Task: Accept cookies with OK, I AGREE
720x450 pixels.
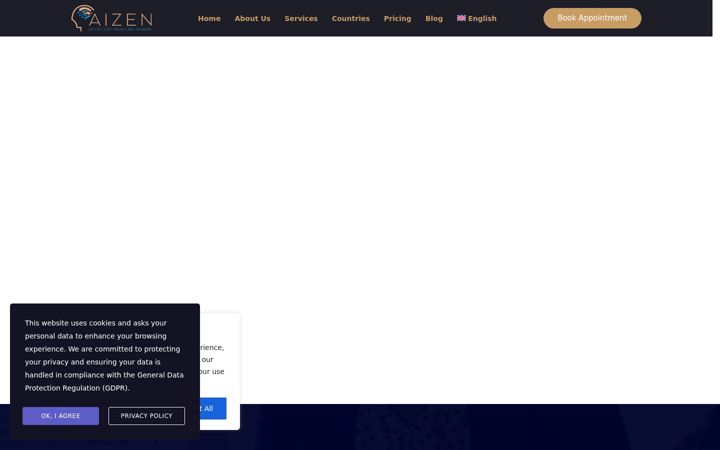Action: click(61, 416)
